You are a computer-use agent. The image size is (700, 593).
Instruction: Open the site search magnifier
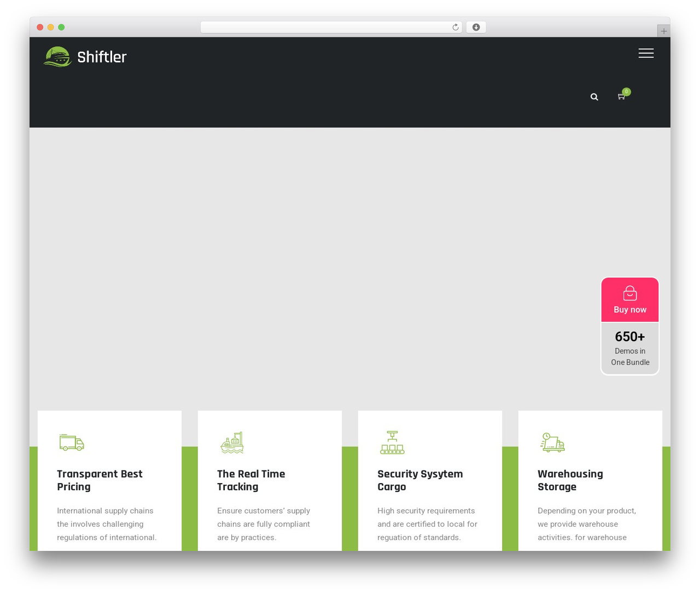tap(594, 97)
